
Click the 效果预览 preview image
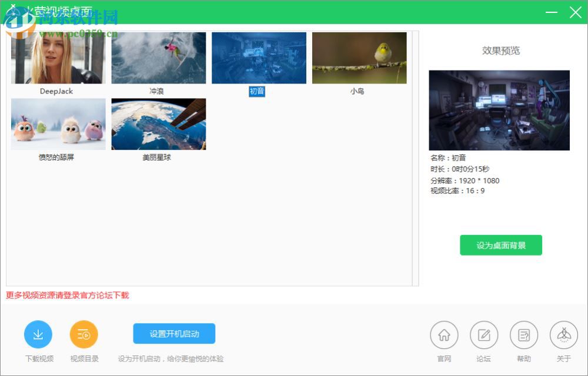coord(499,110)
